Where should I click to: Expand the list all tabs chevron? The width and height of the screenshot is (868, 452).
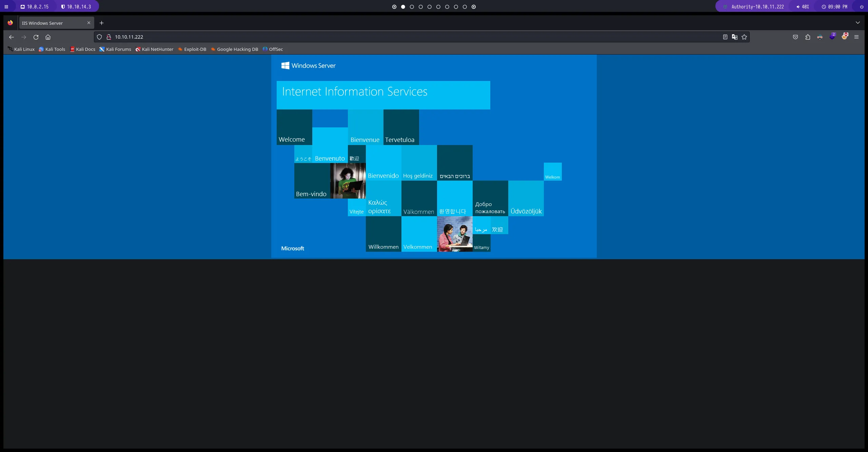coord(858,23)
